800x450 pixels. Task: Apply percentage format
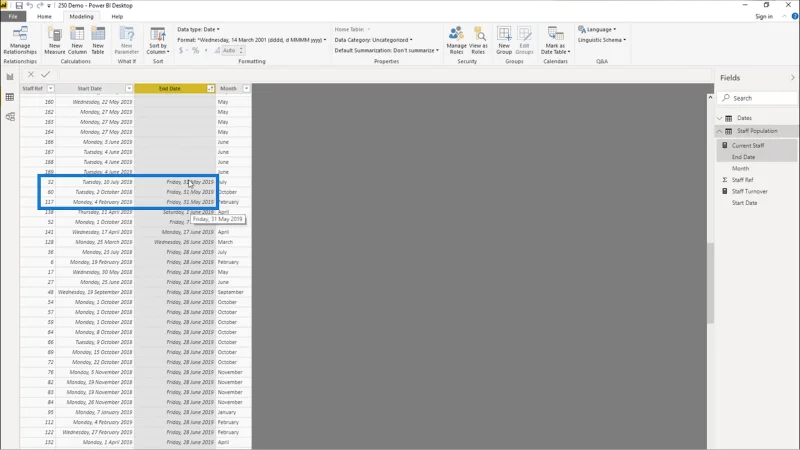[x=195, y=50]
